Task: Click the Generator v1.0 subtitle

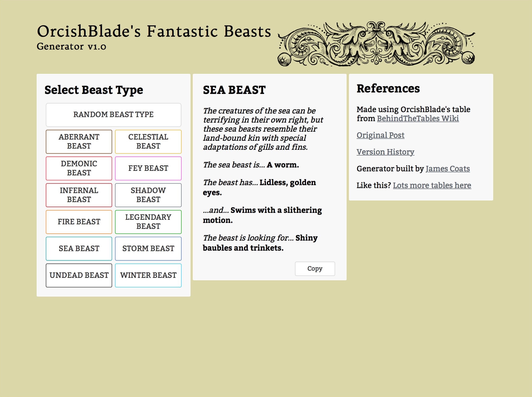Action: [x=71, y=46]
